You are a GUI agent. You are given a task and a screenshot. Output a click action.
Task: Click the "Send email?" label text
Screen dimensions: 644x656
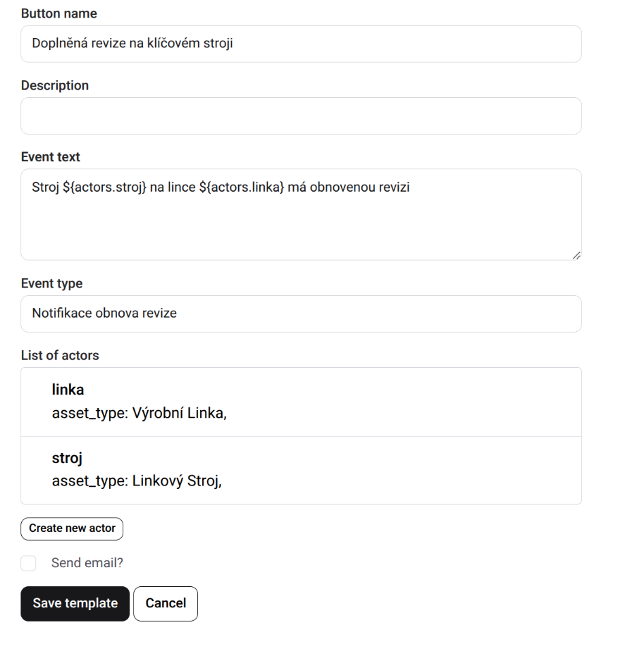[87, 563]
